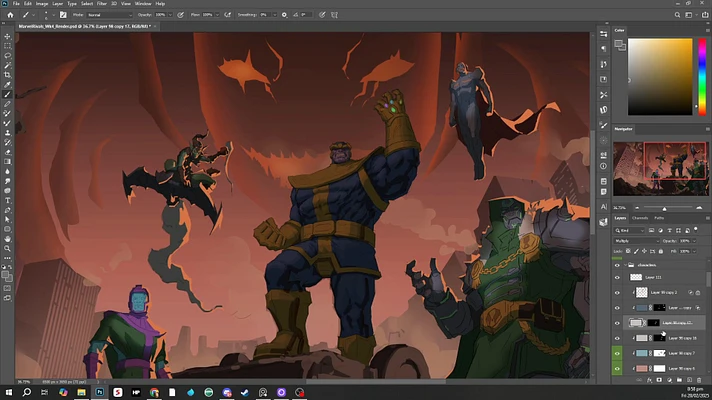
Task: Select the Magic Wand tool
Action: tap(7, 65)
